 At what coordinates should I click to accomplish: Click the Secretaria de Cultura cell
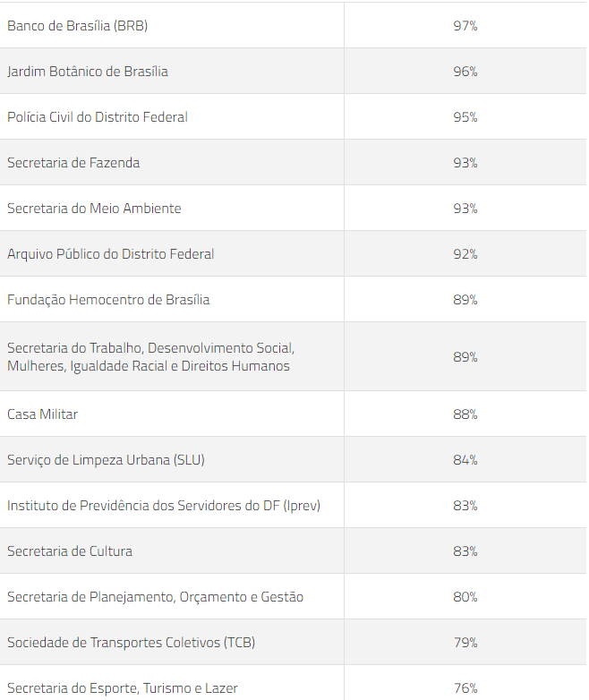172,551
